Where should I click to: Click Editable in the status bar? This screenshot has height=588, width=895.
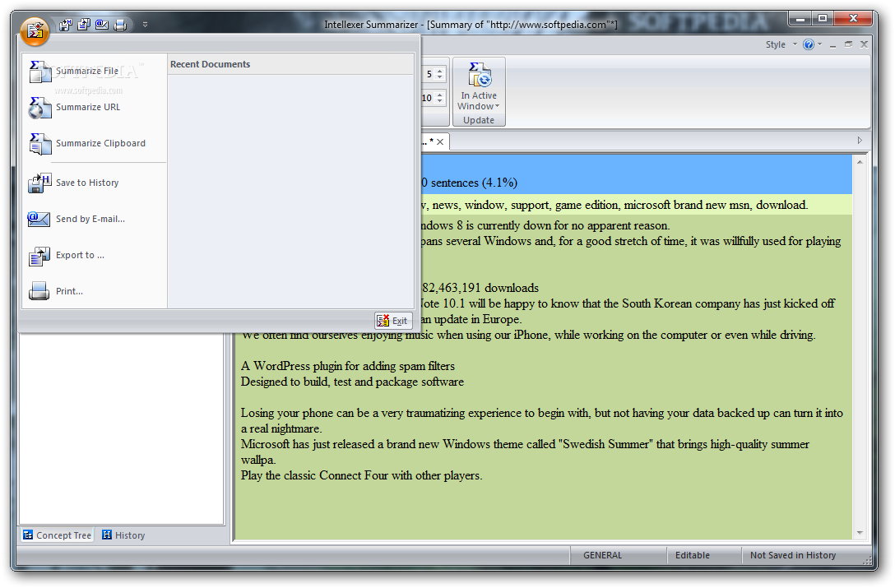(x=693, y=555)
